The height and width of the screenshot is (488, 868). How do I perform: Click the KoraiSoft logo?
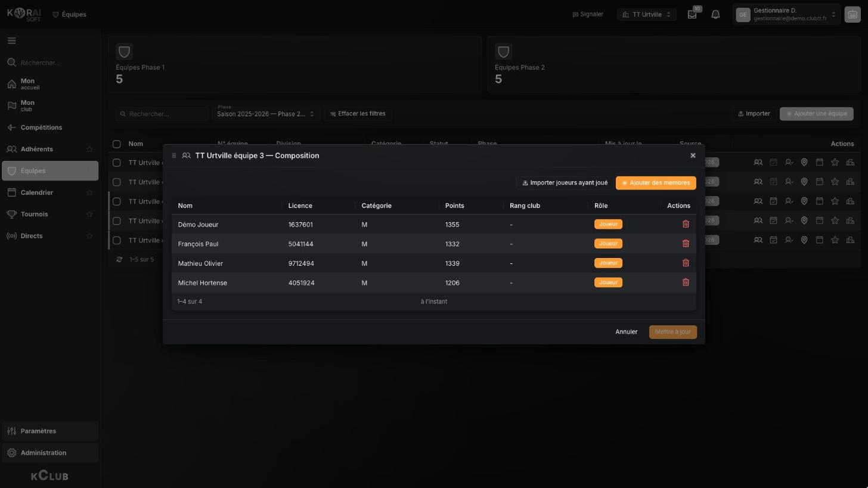coord(24,14)
